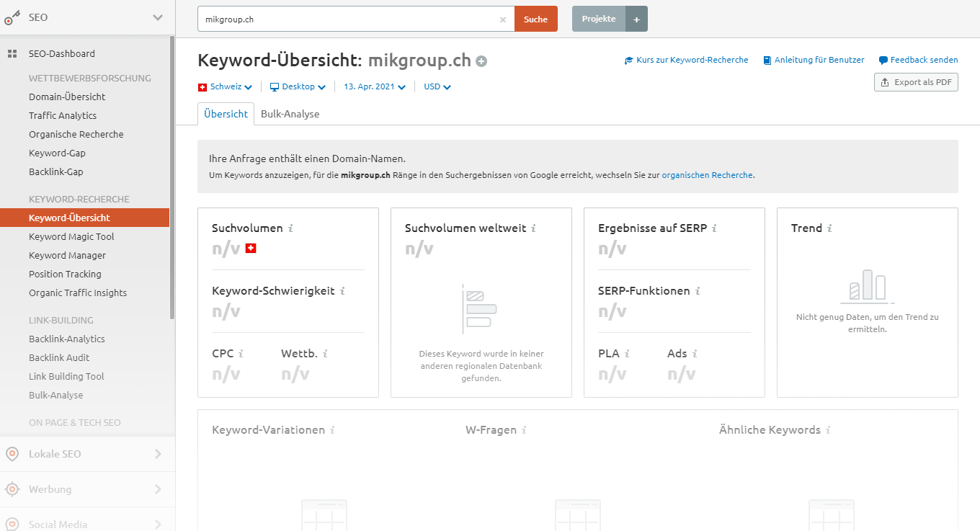Open Organische Recherche in the sidebar
The width and height of the screenshot is (980, 531).
[76, 135]
